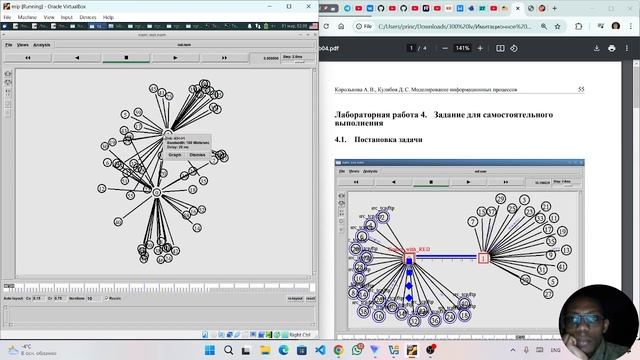Click the re-layout button in nam

click(295, 299)
